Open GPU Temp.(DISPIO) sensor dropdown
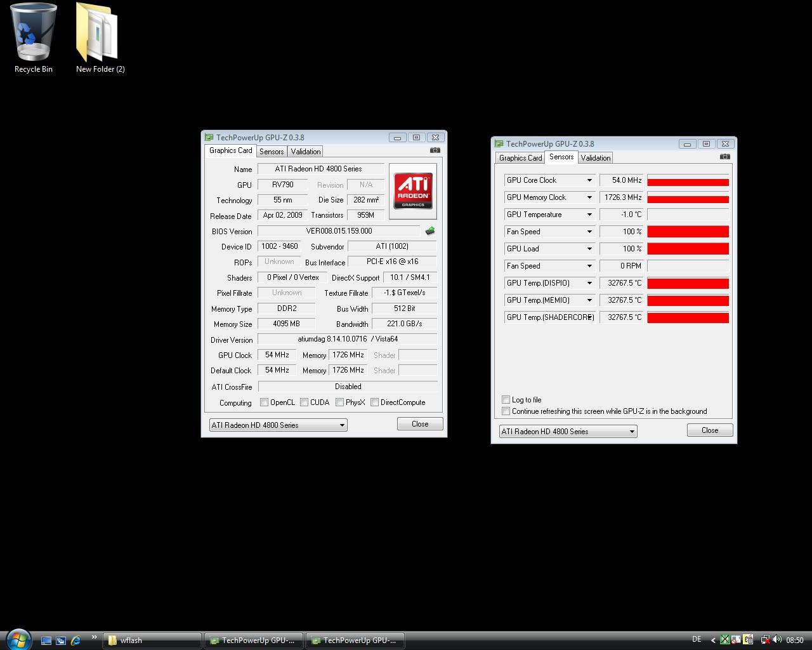Viewport: 812px width, 650px height. pyautogui.click(x=589, y=283)
